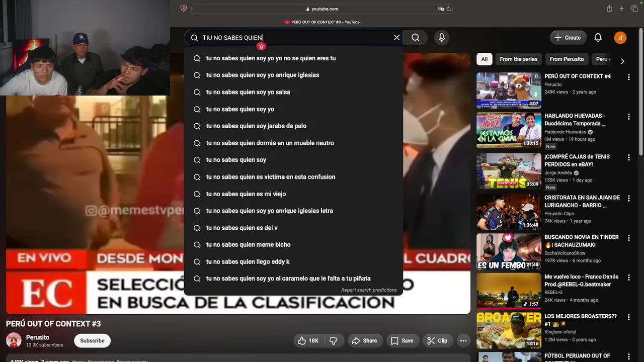Open the account avatar 'd' menu
Viewport: 644px width, 362px height.
(x=620, y=38)
